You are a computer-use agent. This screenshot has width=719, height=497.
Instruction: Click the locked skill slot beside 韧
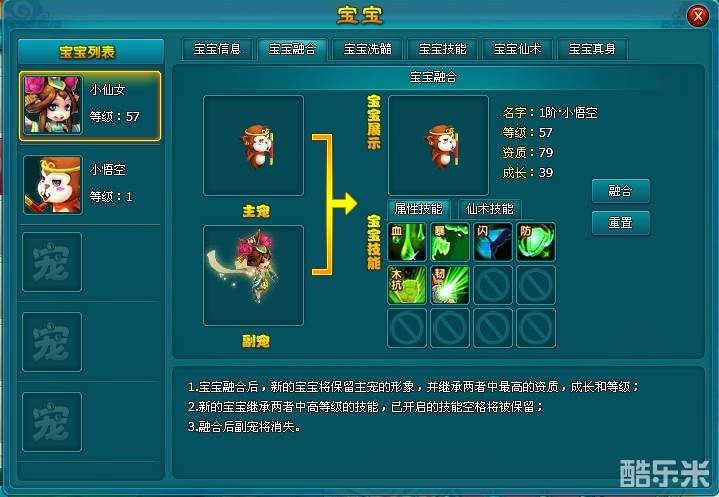click(x=493, y=285)
